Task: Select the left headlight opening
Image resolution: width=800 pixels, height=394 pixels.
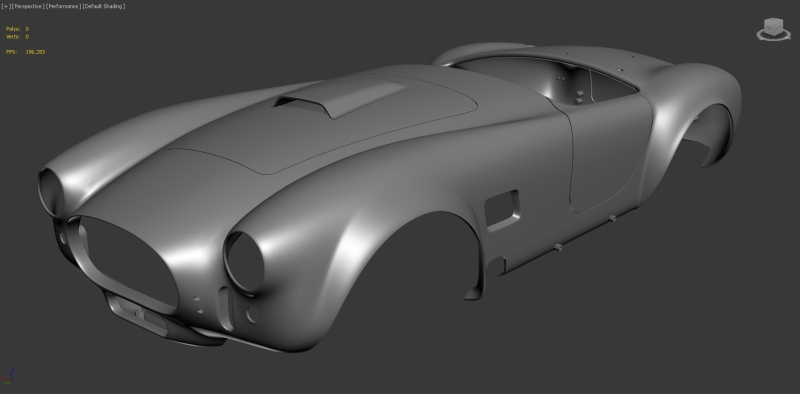Action: [51, 191]
